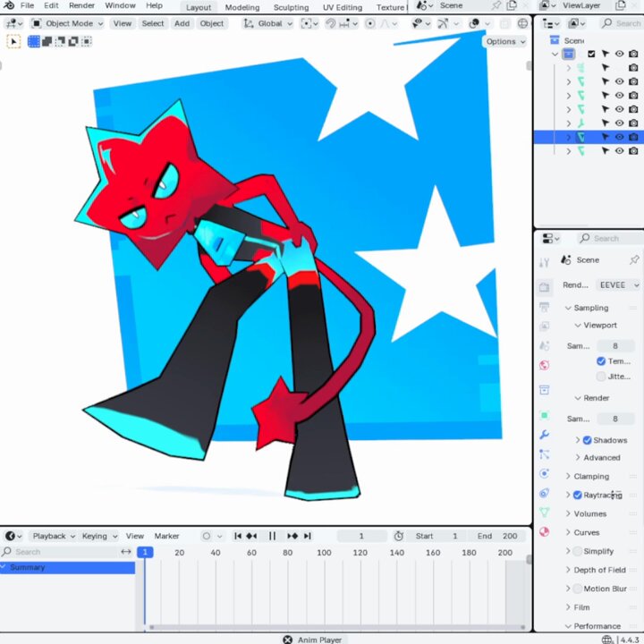Open the Particles properties tab
644x644 pixels.
click(x=544, y=453)
